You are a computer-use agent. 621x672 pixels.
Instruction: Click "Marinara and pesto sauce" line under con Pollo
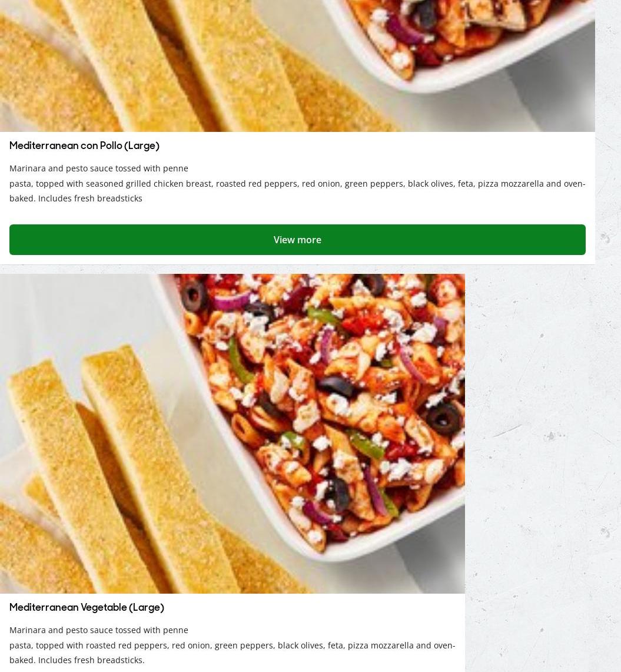pos(99,168)
